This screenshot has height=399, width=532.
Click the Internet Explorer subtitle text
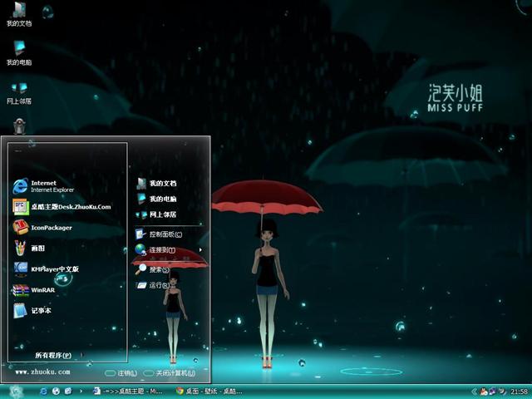point(52,190)
